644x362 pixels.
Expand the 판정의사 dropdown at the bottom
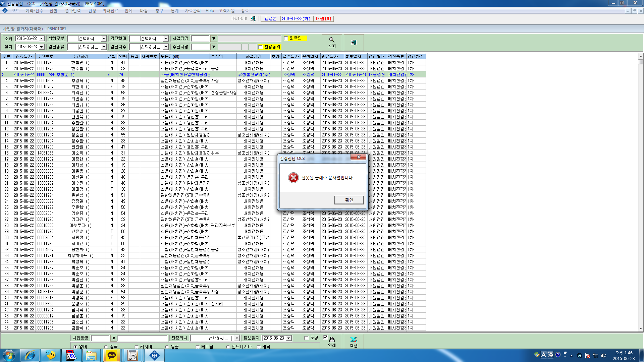coord(237,338)
